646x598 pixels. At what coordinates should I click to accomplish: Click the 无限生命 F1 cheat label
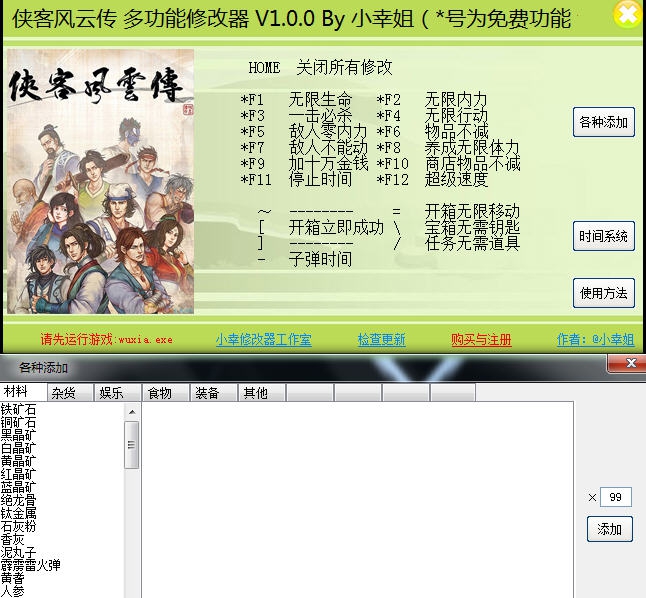[320, 100]
